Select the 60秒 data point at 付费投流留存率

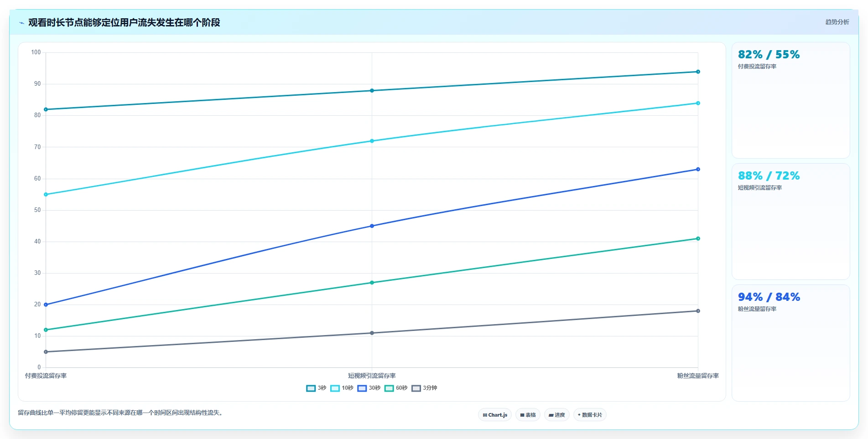click(x=46, y=330)
